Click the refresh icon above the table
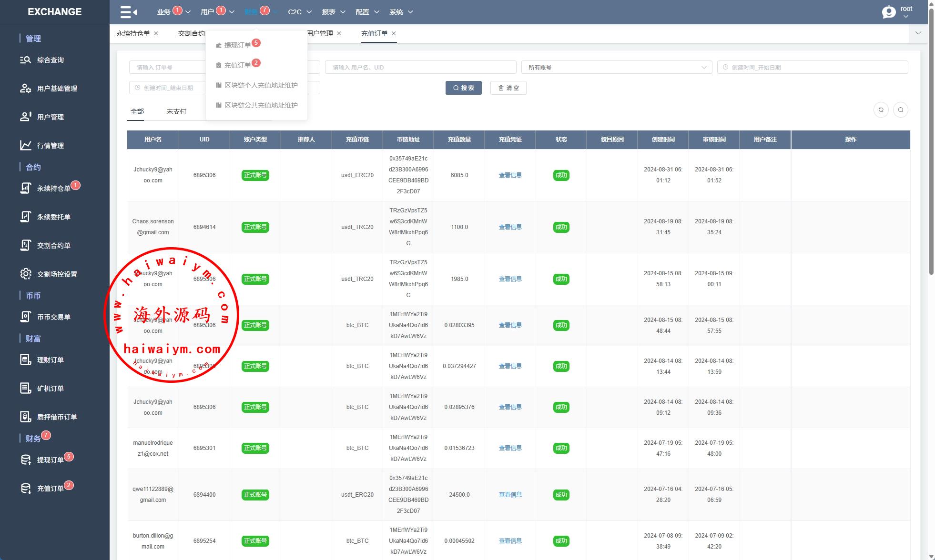The image size is (935, 560). (881, 110)
